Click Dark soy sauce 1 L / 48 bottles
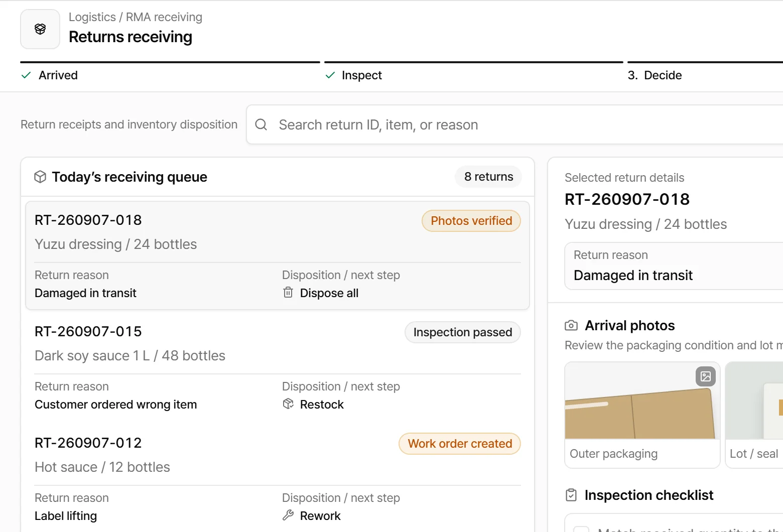The height and width of the screenshot is (532, 783). coord(130,355)
